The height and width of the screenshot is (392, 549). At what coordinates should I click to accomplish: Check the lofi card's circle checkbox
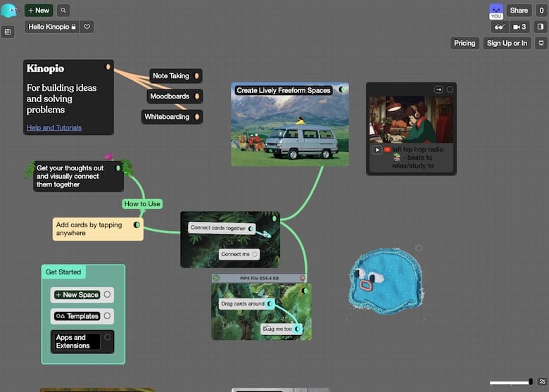450,90
